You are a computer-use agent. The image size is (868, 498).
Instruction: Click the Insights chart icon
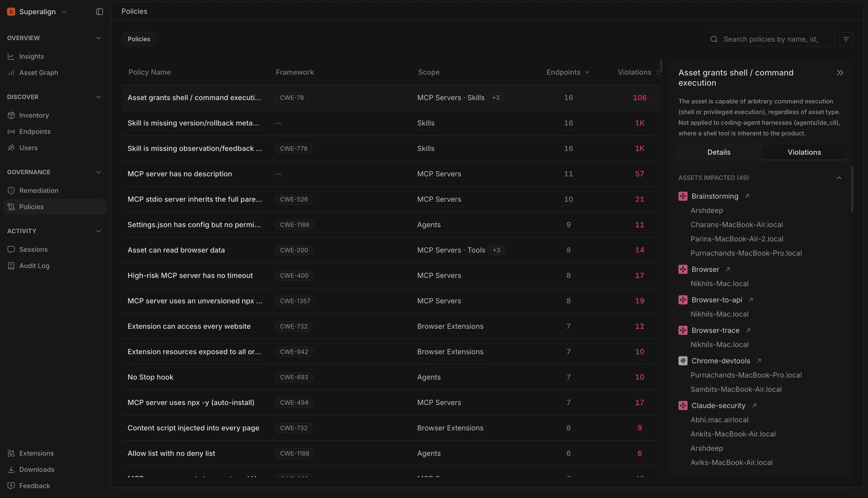pyautogui.click(x=11, y=56)
